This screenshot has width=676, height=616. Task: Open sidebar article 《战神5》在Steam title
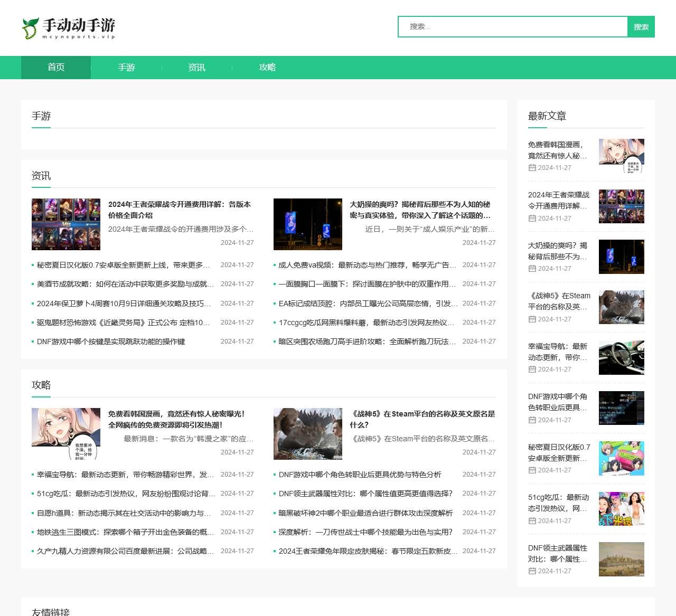(559, 301)
